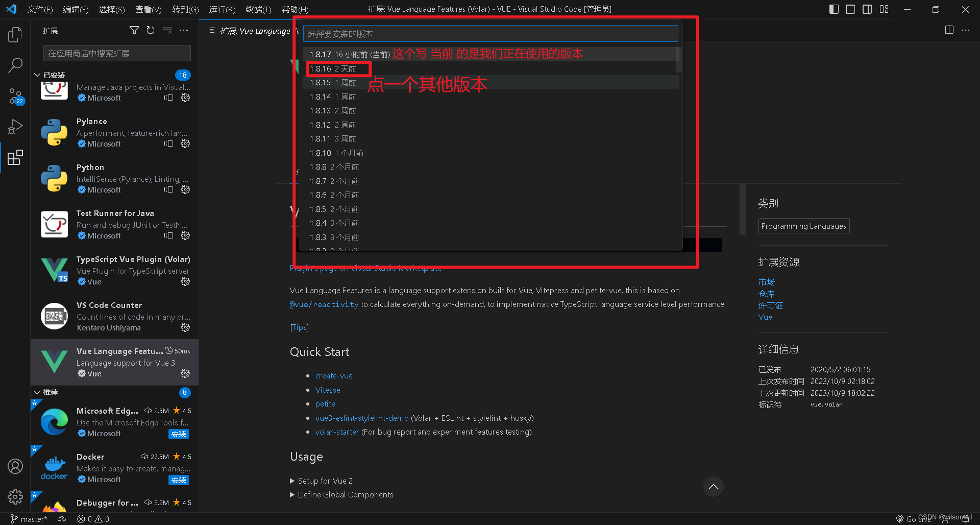Click the extension marketplace search box

coord(117,53)
